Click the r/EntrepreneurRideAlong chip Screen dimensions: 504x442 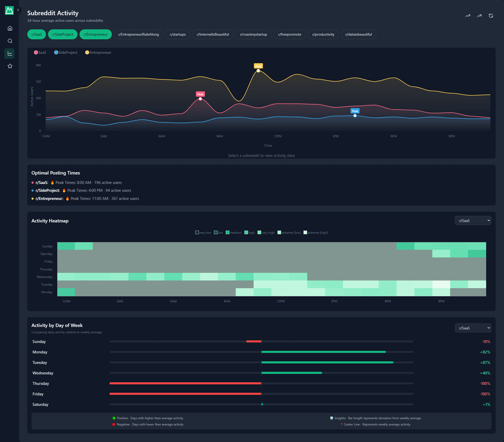[139, 35]
